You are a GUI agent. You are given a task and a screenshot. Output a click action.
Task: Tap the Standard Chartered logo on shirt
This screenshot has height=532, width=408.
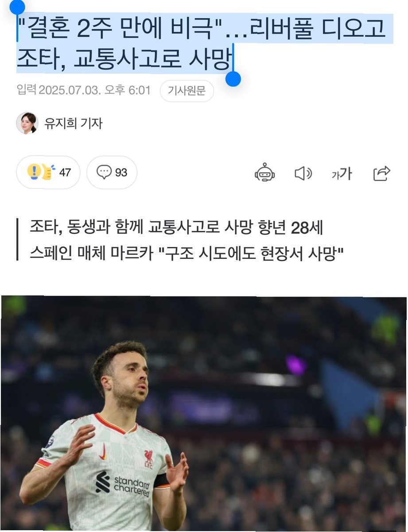click(123, 485)
